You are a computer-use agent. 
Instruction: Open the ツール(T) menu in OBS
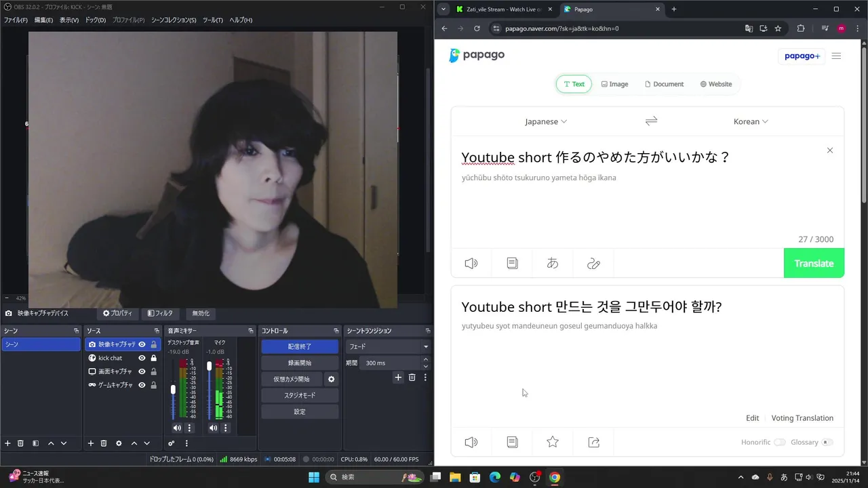[213, 20]
